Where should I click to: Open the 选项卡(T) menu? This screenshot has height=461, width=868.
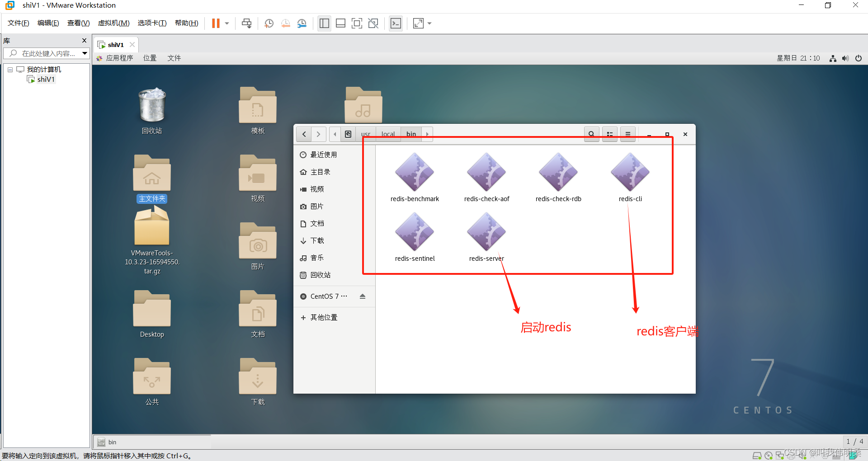point(152,23)
